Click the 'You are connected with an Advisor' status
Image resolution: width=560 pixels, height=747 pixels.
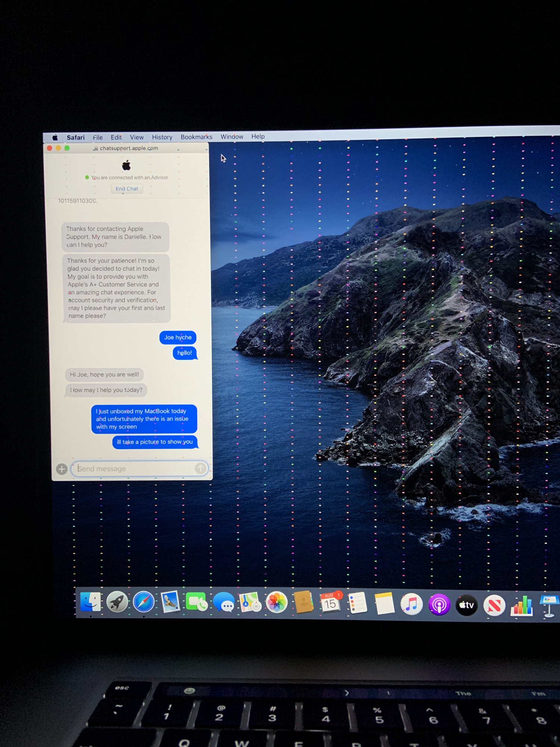tap(127, 177)
